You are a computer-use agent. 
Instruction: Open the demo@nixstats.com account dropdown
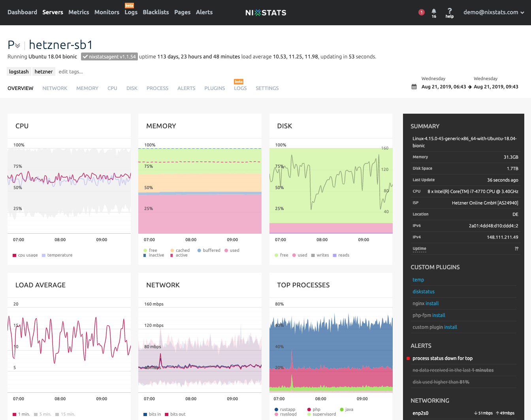pyautogui.click(x=493, y=12)
